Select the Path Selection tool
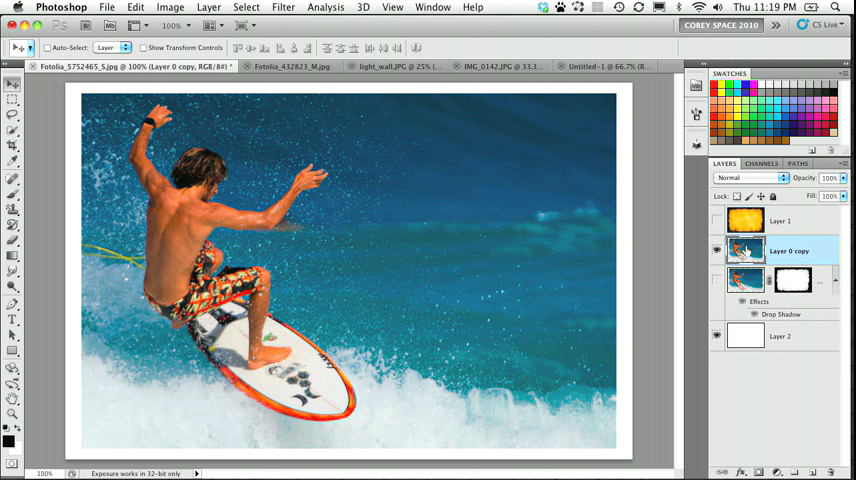 pos(12,335)
